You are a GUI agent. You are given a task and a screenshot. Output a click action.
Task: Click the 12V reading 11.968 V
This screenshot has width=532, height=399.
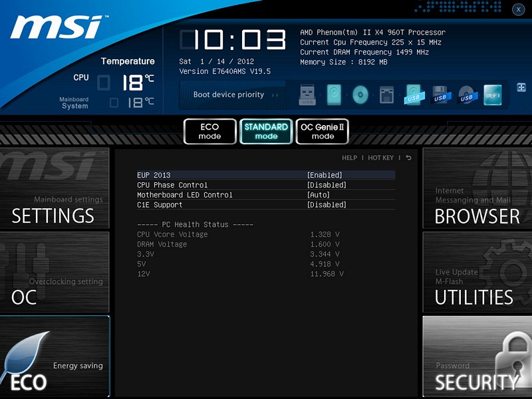pos(327,274)
